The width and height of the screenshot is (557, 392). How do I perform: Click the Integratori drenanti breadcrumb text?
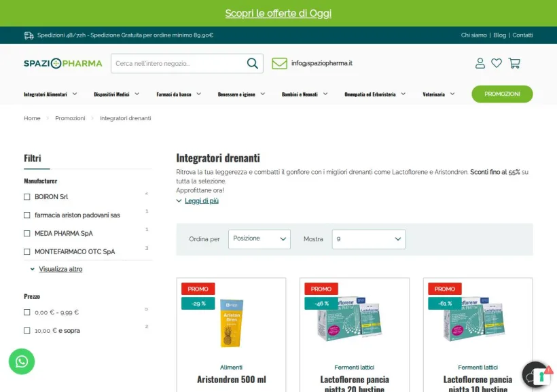click(126, 118)
